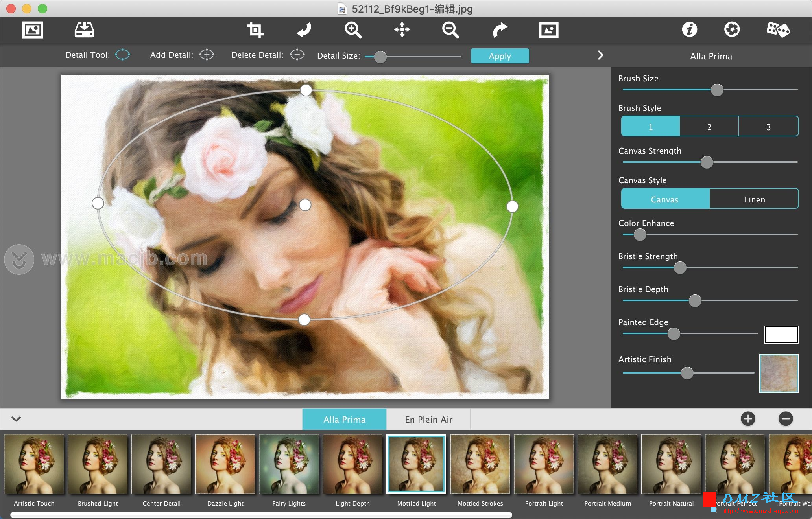
Task: Select Center Detail preset thumbnail
Action: [162, 464]
